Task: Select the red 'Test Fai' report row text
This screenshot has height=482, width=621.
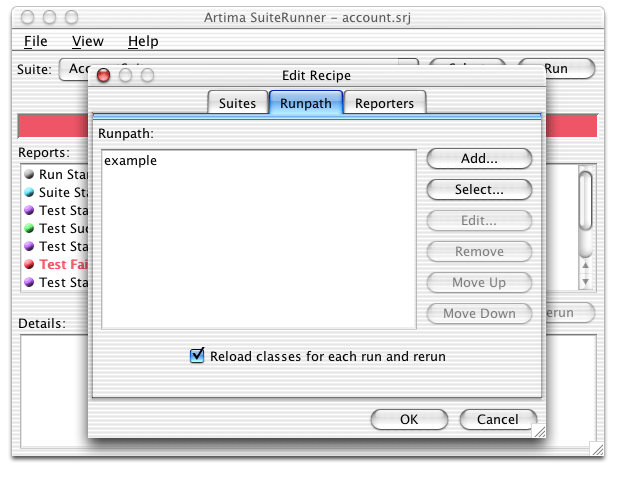Action: click(63, 264)
